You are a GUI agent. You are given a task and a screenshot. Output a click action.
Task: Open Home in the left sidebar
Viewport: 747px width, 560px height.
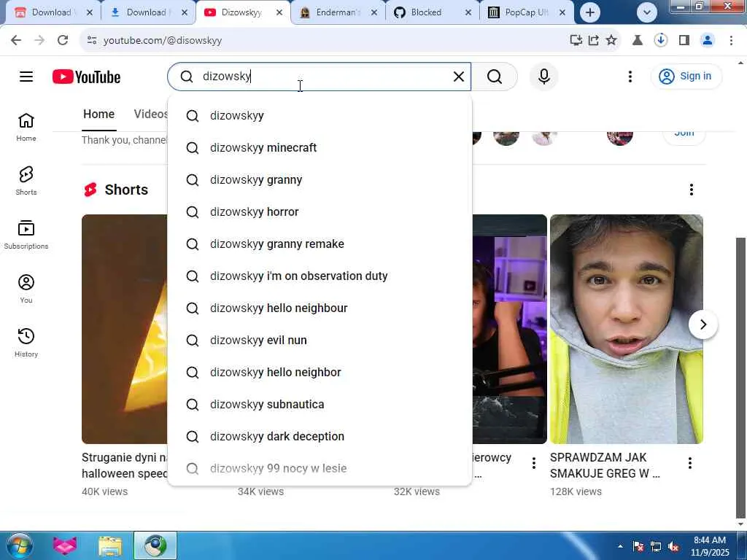pos(26,128)
